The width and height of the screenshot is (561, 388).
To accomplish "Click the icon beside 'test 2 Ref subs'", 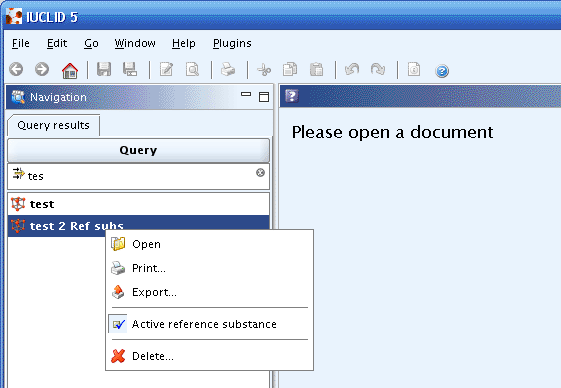I will point(18,226).
